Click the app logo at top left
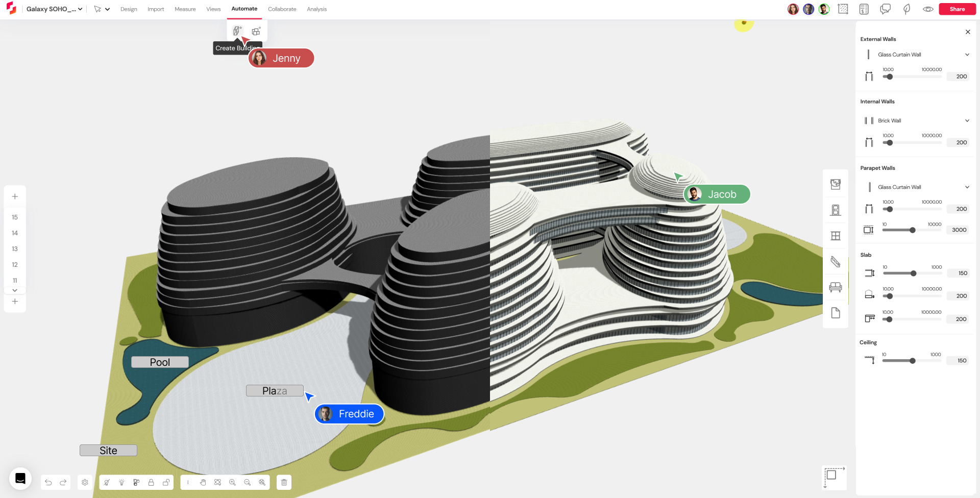Viewport: 980px width, 498px height. [11, 8]
